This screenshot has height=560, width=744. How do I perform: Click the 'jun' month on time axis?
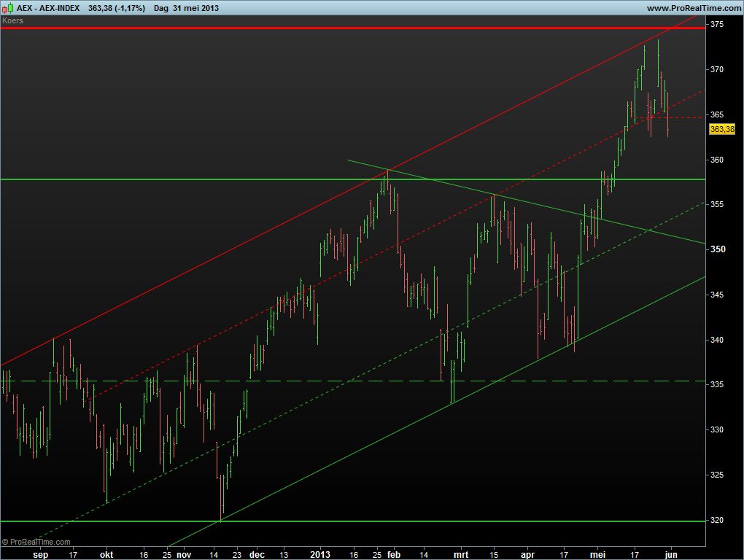point(671,554)
